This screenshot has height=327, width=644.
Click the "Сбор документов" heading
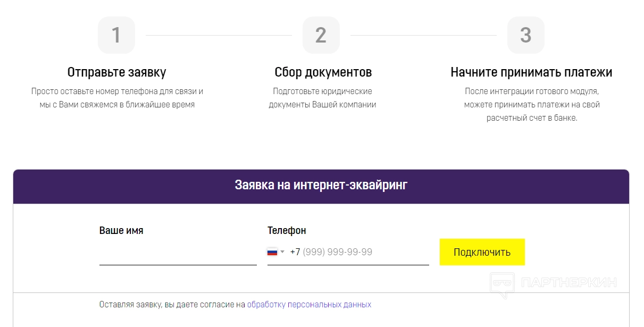coord(323,72)
